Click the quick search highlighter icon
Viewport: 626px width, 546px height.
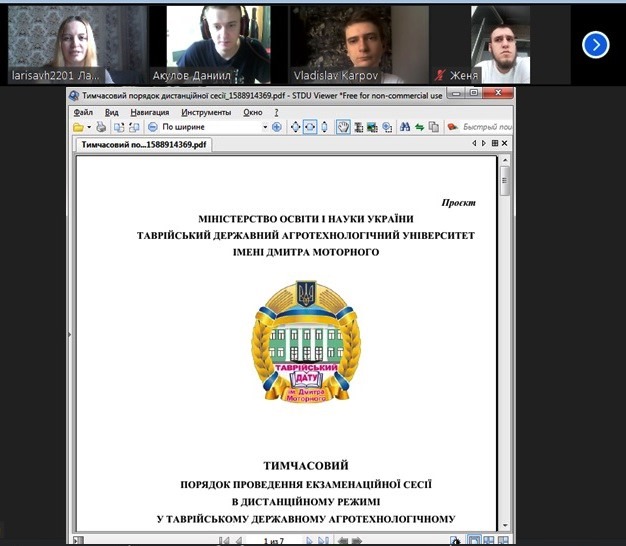click(452, 127)
